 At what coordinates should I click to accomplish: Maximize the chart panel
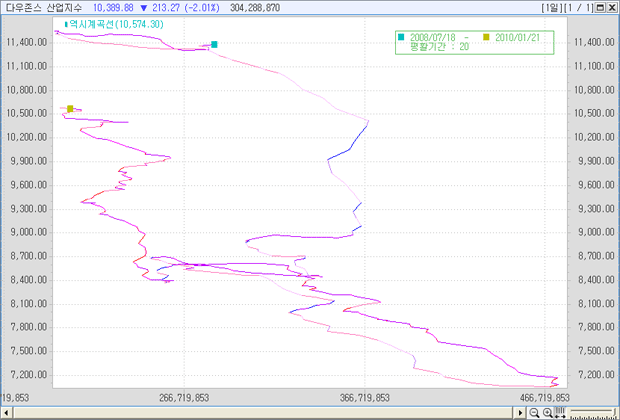601,7
